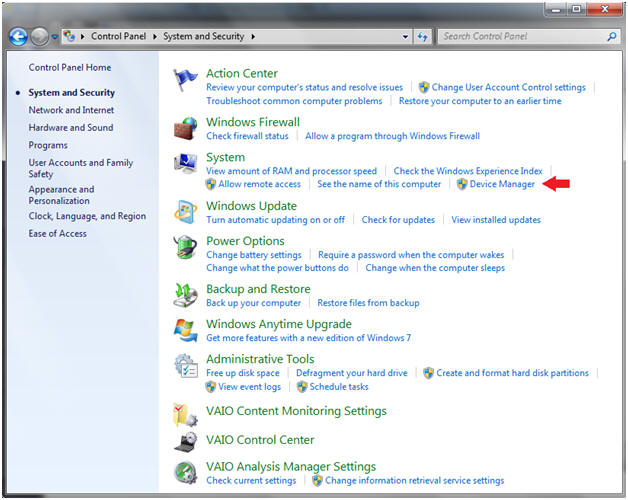Click the Backup and Restore icon
This screenshot has width=628, height=500.
(185, 295)
